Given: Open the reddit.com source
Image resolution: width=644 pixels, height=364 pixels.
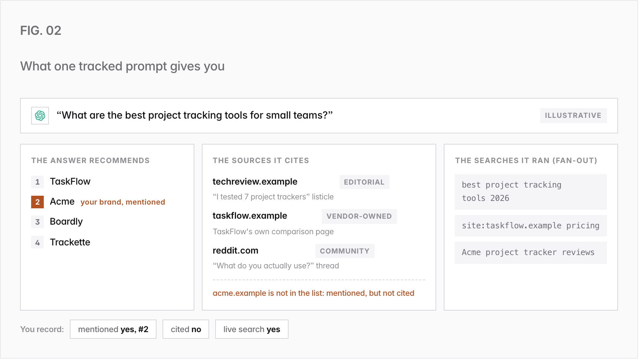Looking at the screenshot, I should pos(235,251).
